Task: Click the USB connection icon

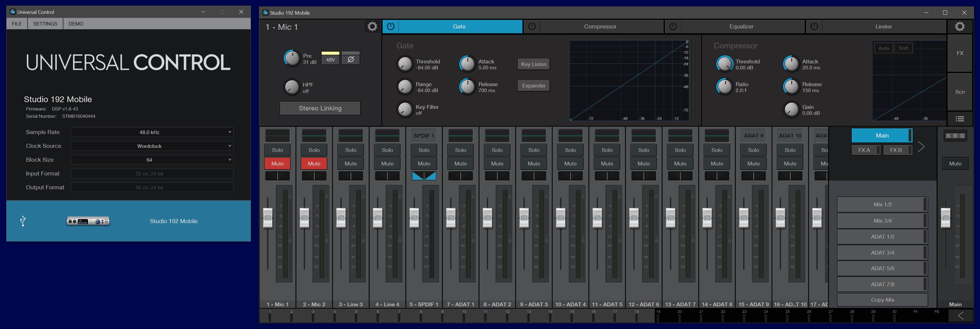Action: pos(23,221)
